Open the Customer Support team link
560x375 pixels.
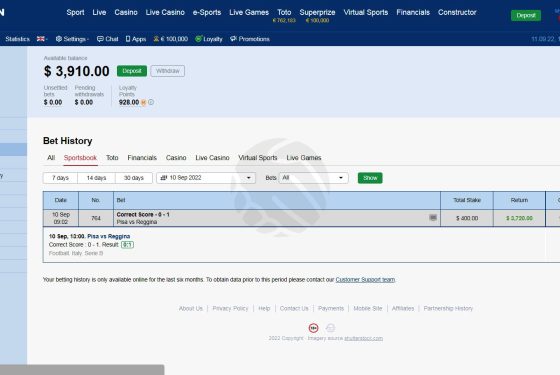[x=365, y=280]
